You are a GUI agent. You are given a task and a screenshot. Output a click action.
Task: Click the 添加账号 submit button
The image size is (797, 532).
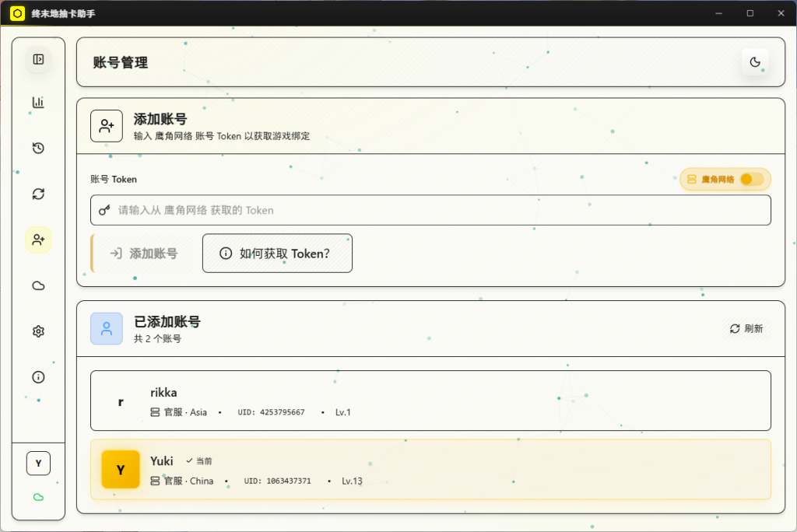pos(144,254)
